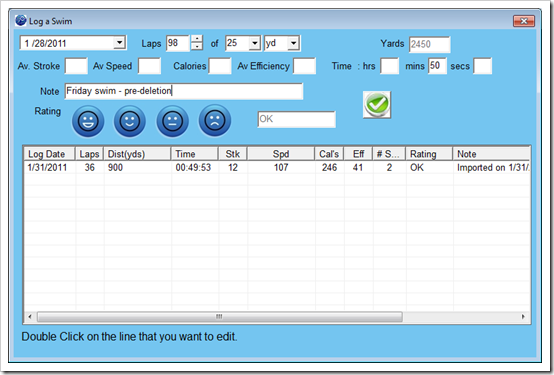Click into the Calories field
Screen dimensions: 554x375
(220, 66)
